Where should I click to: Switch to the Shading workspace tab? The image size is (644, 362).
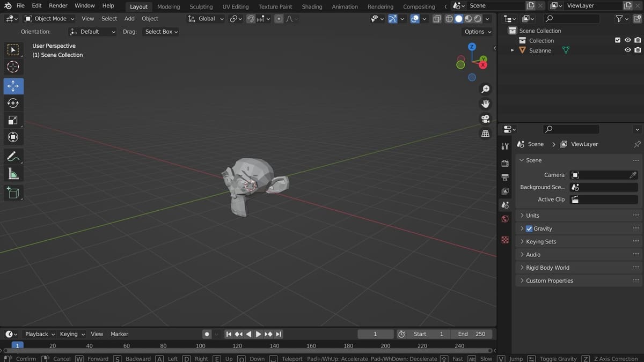(x=312, y=6)
